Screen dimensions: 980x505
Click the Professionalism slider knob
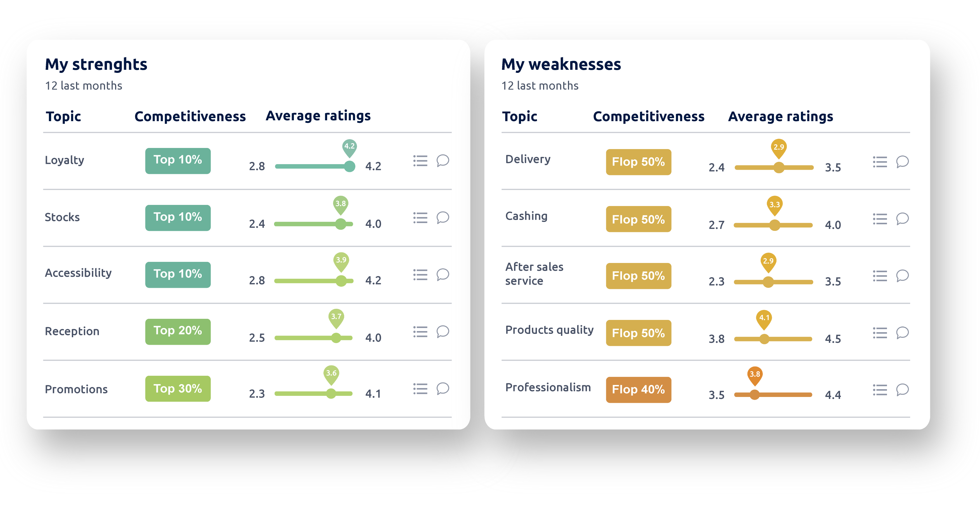click(x=754, y=395)
